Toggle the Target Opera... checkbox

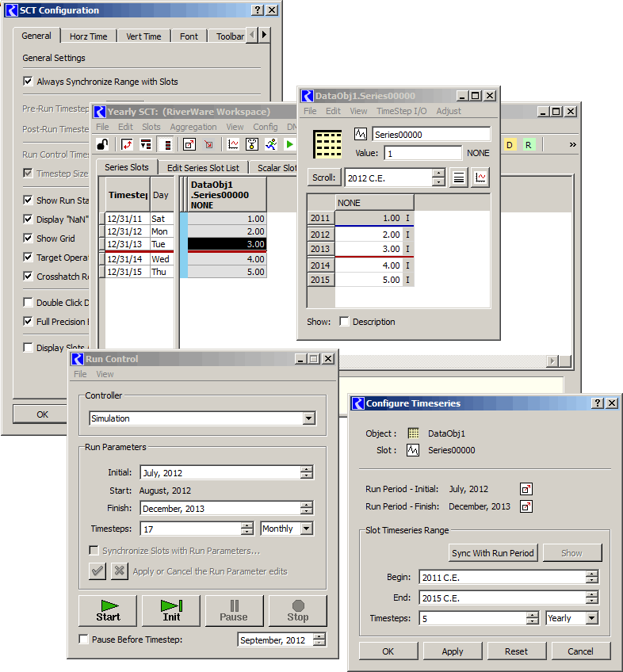click(28, 257)
